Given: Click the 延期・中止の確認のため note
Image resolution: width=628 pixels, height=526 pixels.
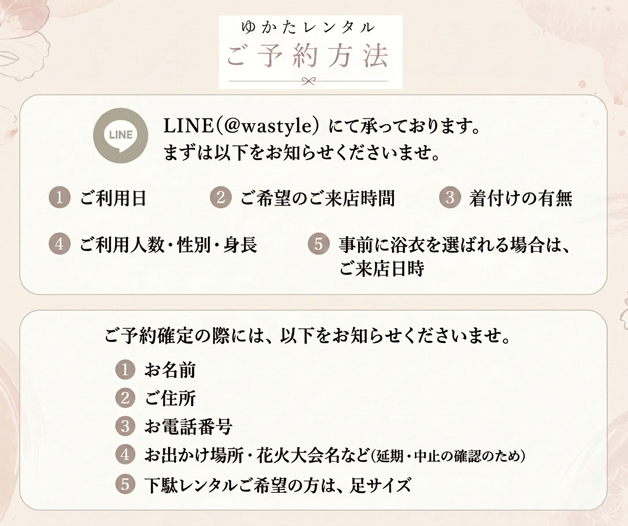Looking at the screenshot, I should [x=449, y=456].
